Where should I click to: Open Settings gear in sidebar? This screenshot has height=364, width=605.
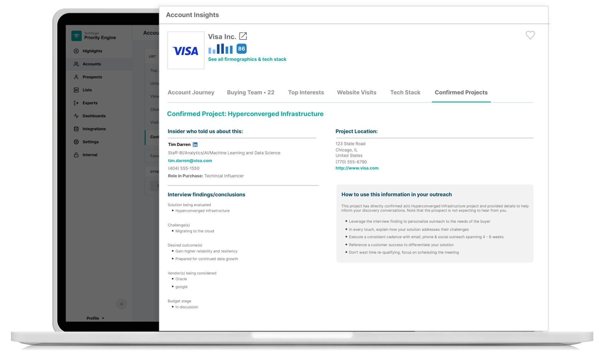pos(76,142)
